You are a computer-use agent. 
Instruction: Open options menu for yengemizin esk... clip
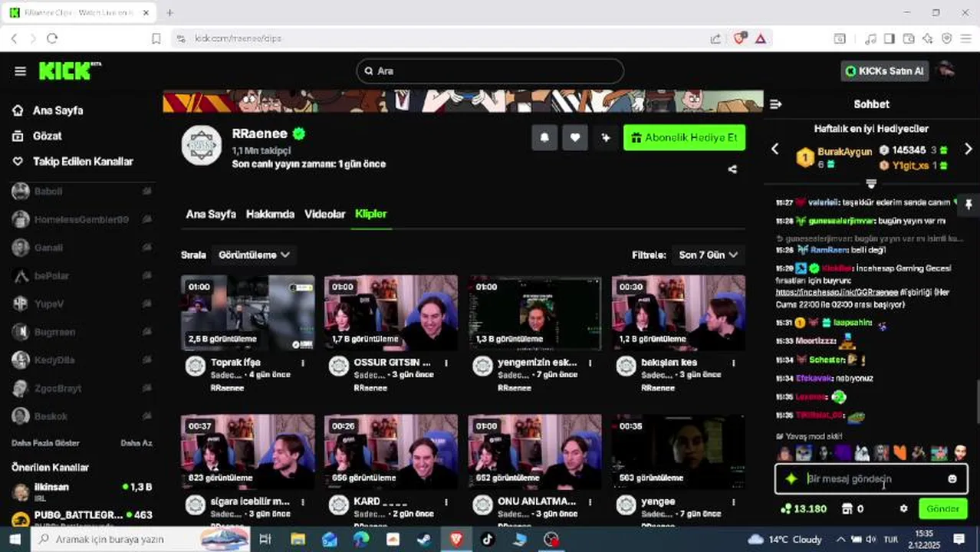[x=590, y=363]
